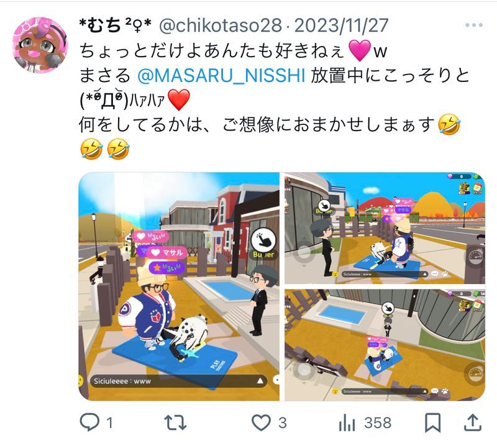
Task: Tap the retweet arrows icon
Action: tap(175, 423)
